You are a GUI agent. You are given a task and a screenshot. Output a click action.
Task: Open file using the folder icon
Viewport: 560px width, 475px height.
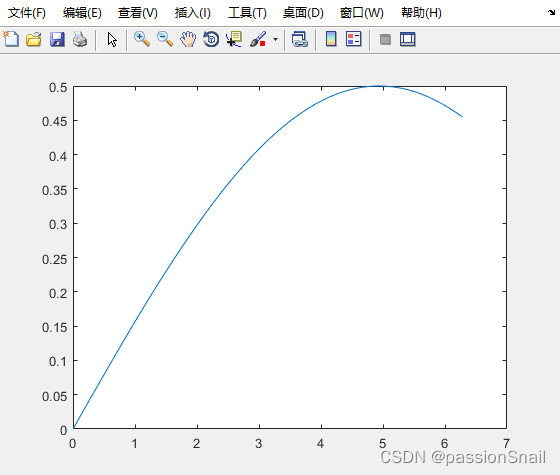[34, 39]
